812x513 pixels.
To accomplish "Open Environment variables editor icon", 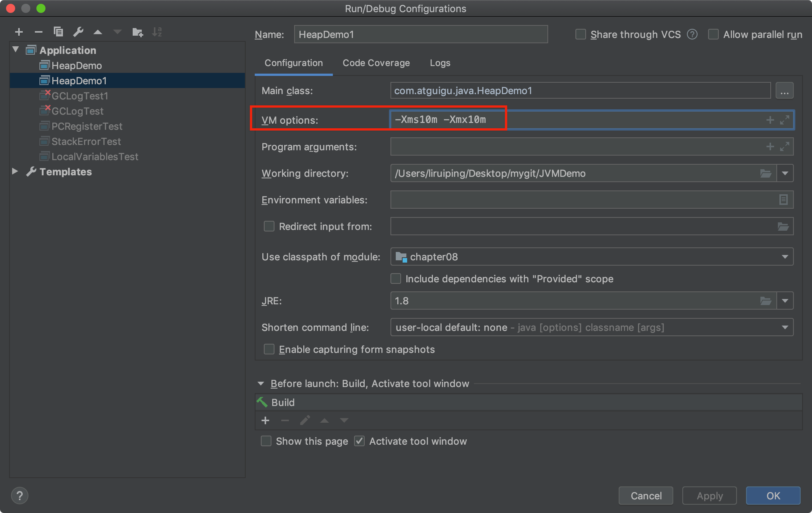I will [783, 200].
